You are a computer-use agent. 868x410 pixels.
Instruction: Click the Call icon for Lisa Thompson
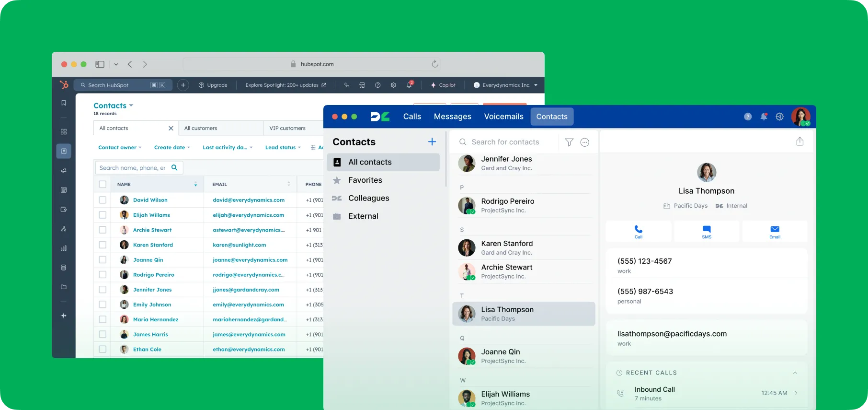(x=638, y=231)
